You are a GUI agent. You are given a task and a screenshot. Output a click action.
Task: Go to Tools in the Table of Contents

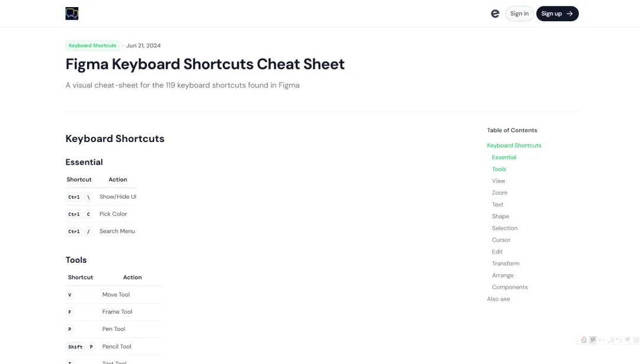(499, 169)
